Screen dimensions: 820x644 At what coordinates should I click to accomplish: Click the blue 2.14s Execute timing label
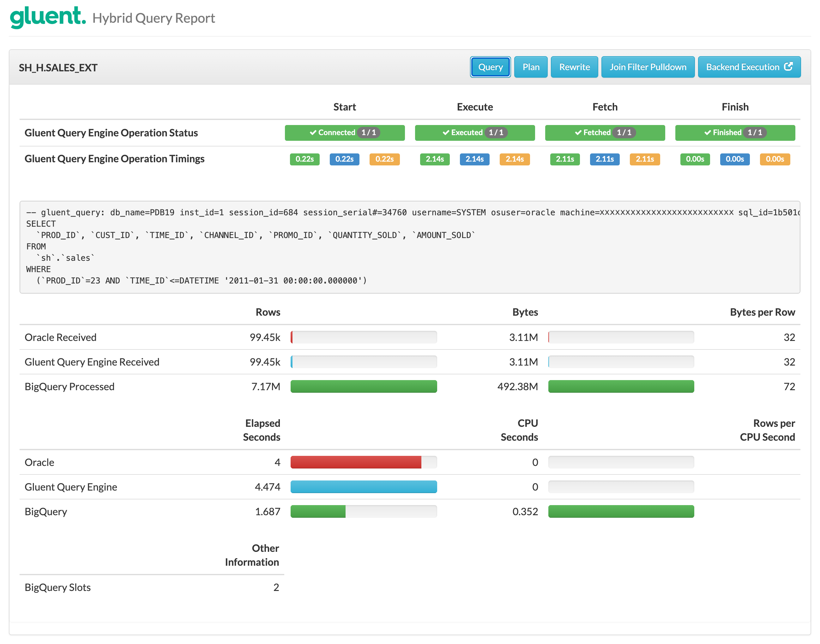474,159
